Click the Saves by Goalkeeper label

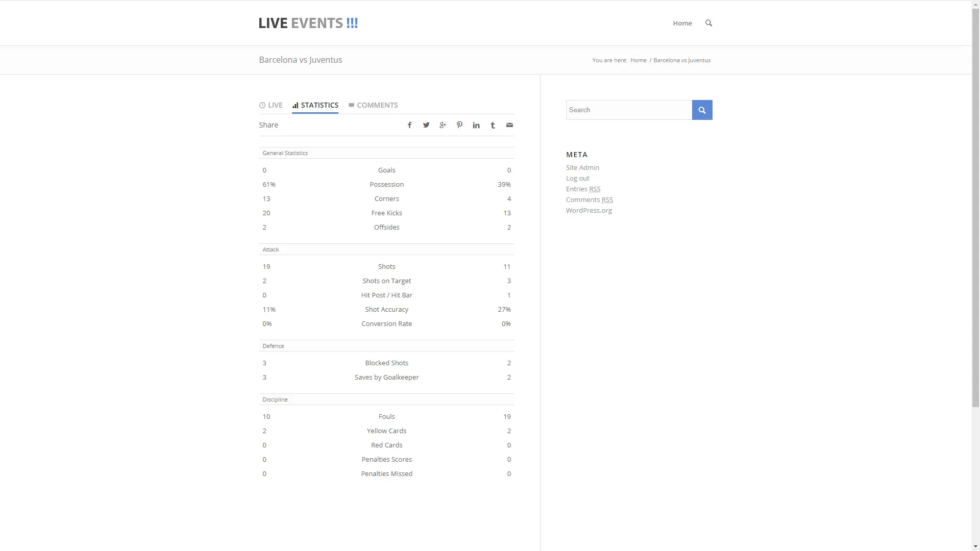click(386, 377)
